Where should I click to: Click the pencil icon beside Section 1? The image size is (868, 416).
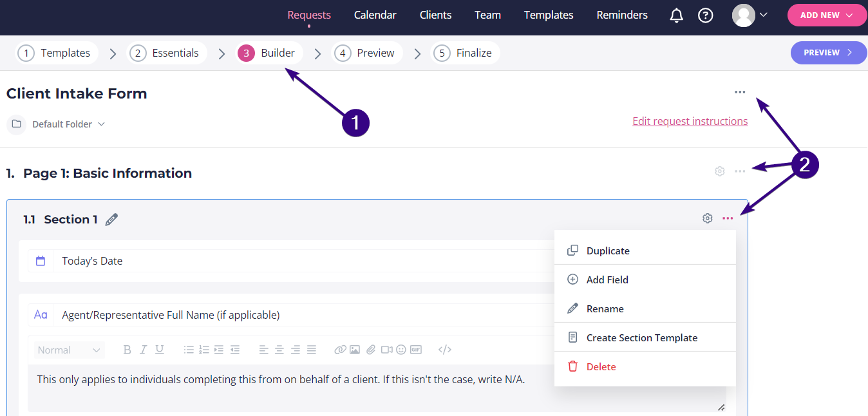click(111, 220)
